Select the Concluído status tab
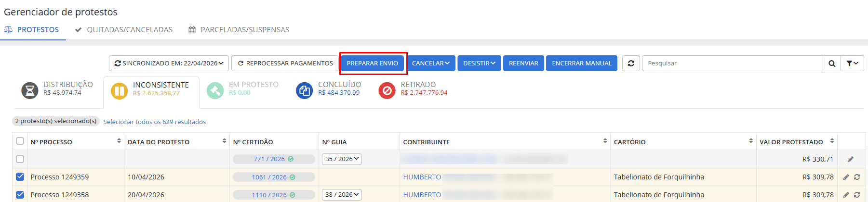Image resolution: width=868 pixels, height=202 pixels. click(329, 90)
